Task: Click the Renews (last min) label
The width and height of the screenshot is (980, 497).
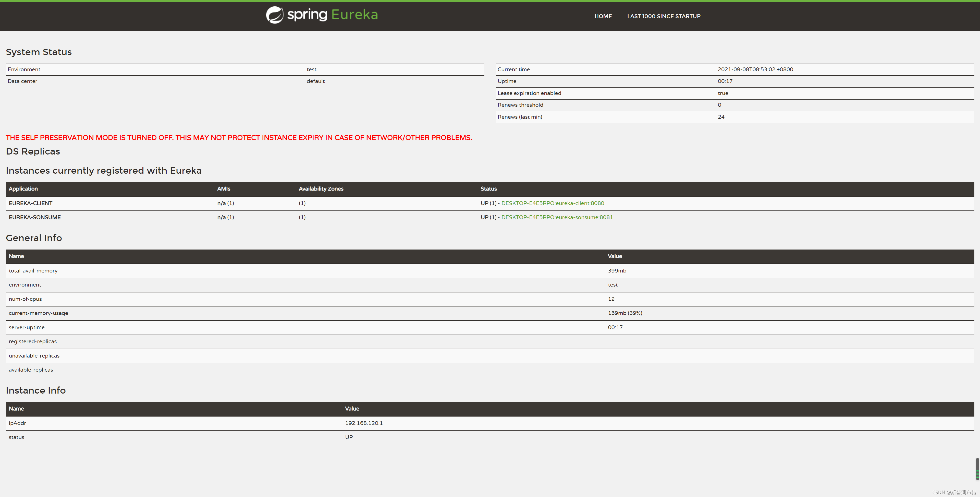Action: point(520,116)
